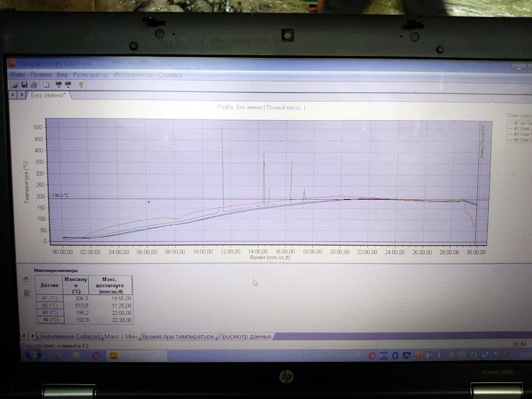
Task: Open the Вид menu
Action: (x=62, y=75)
